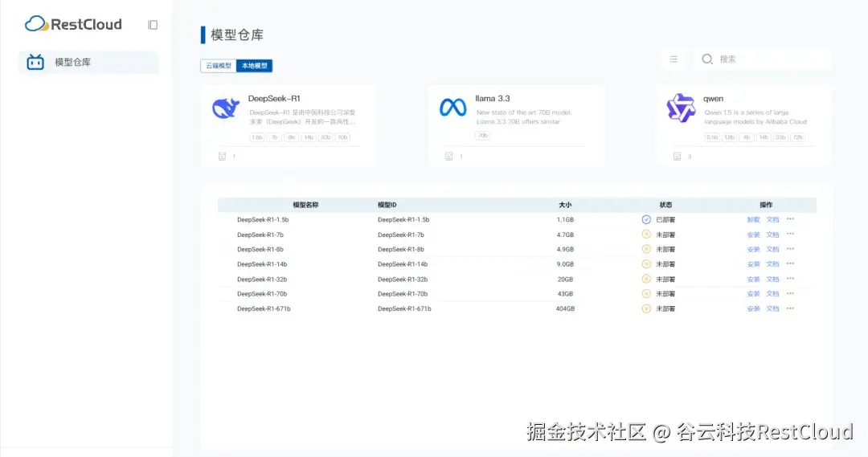868x457 pixels.
Task: Select the 72b tag on qwen card
Action: [798, 137]
